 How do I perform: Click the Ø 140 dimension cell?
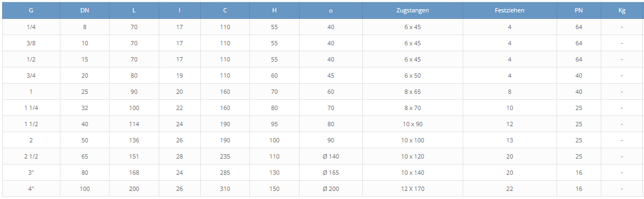(x=330, y=156)
